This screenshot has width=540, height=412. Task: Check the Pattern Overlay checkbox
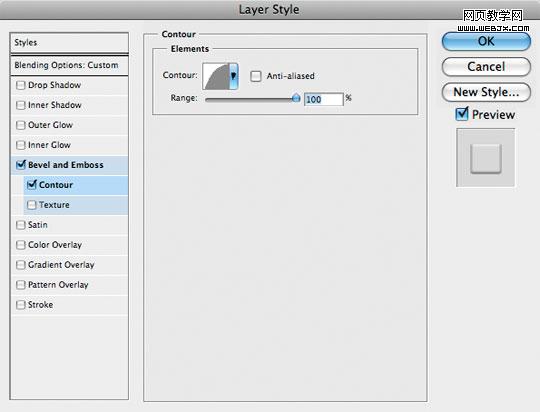pos(21,285)
